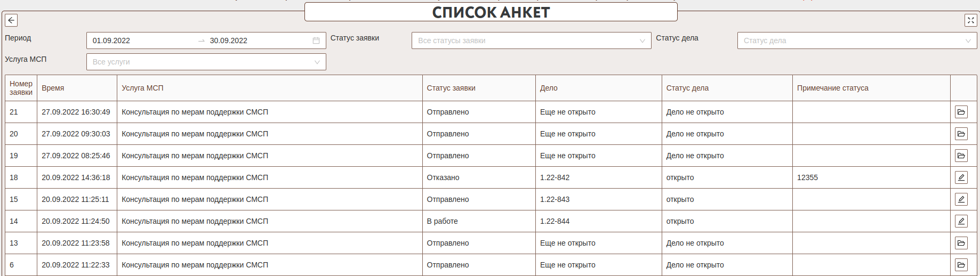980x276 pixels.
Task: Click edit pencil icon for application 15
Action: click(961, 199)
